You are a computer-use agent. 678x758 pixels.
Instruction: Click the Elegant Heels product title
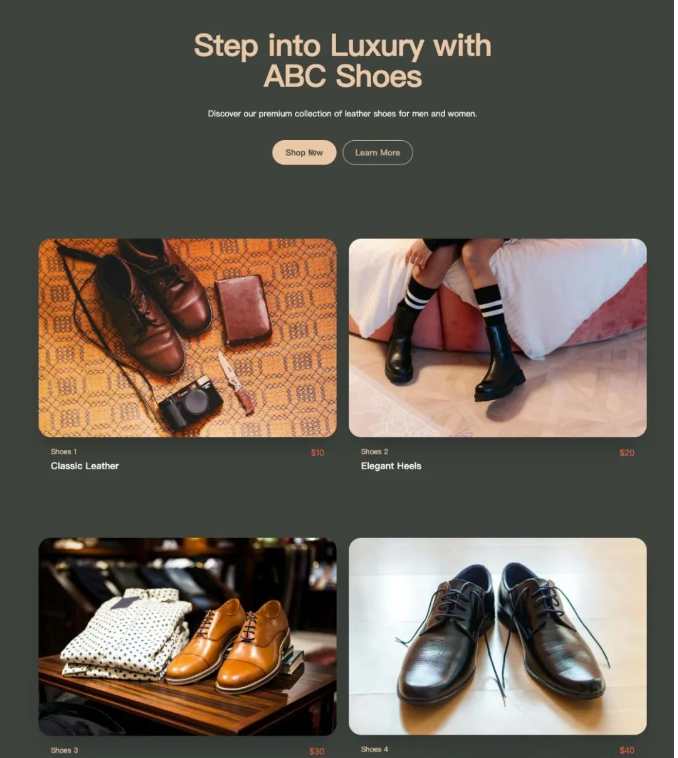click(x=391, y=466)
